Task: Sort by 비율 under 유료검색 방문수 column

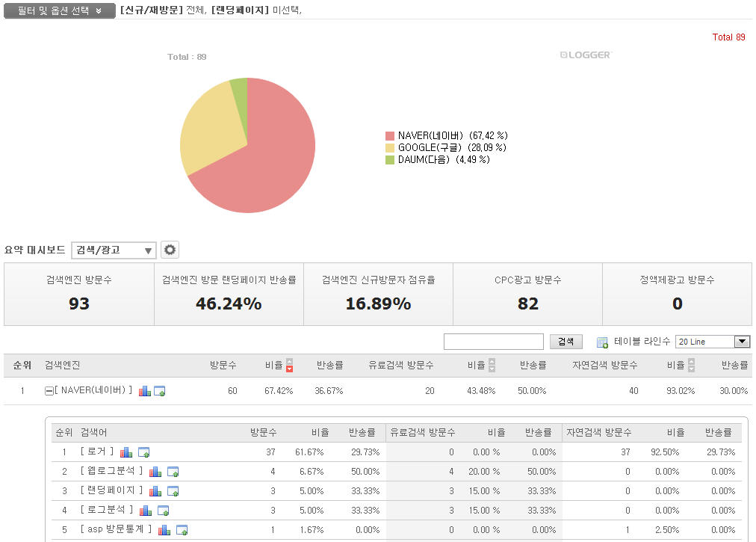Action: click(x=492, y=366)
